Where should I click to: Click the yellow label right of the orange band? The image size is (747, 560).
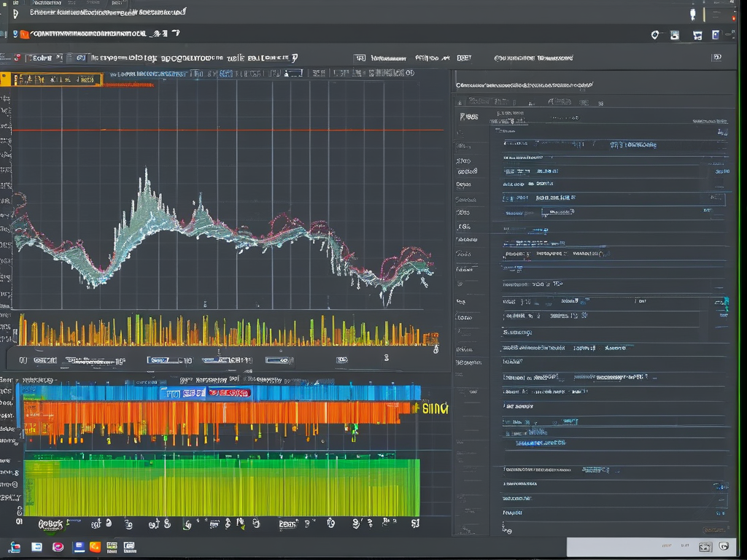coord(436,408)
